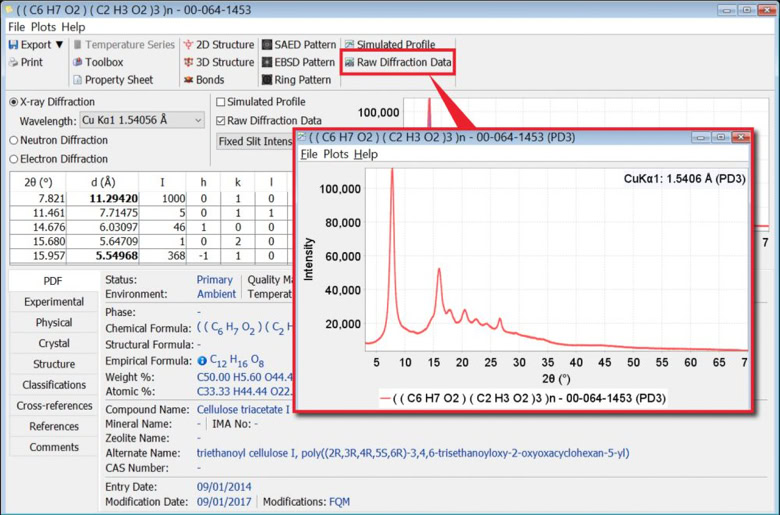
Task: Select the Electron Diffraction radio button
Action: pyautogui.click(x=14, y=158)
